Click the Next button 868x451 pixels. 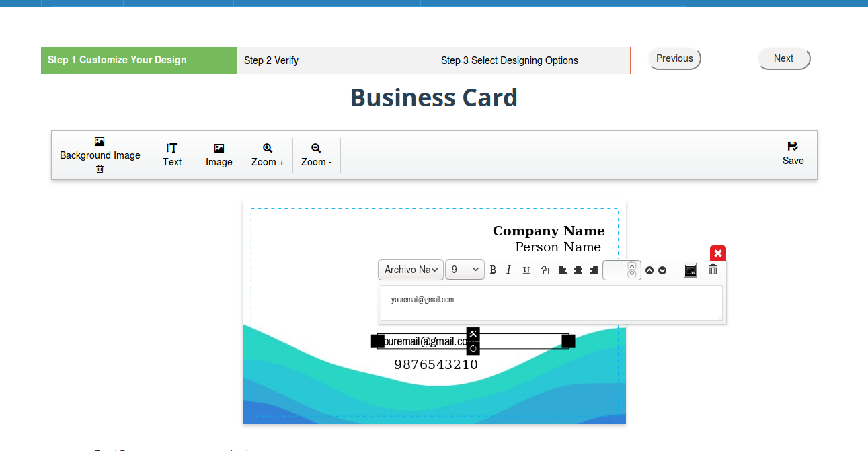point(784,59)
